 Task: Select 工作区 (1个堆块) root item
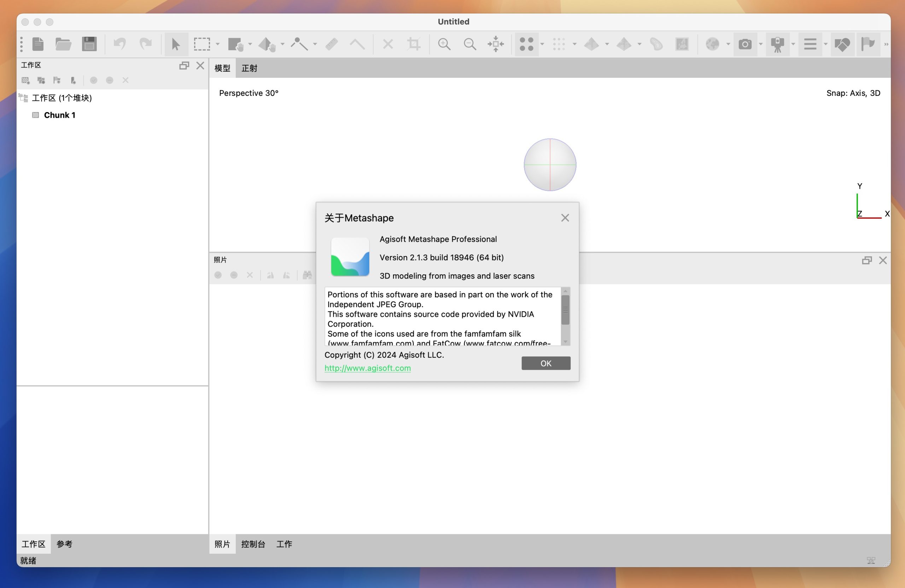pyautogui.click(x=62, y=98)
